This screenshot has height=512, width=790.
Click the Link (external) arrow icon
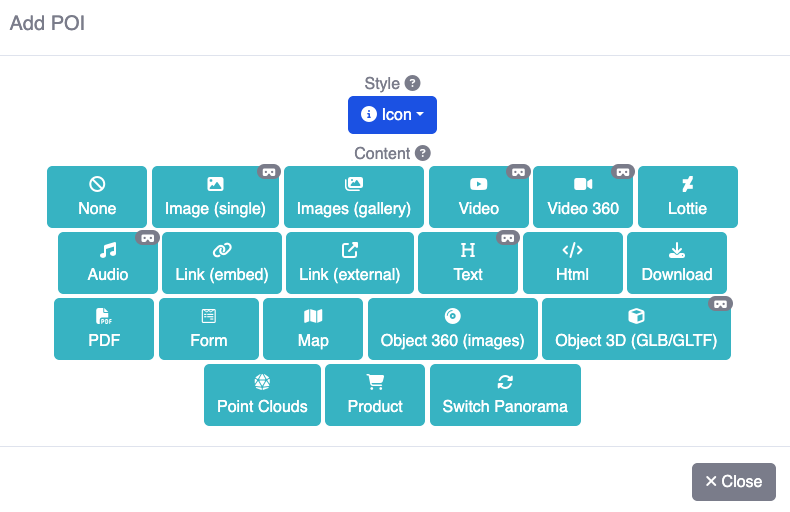click(x=350, y=250)
